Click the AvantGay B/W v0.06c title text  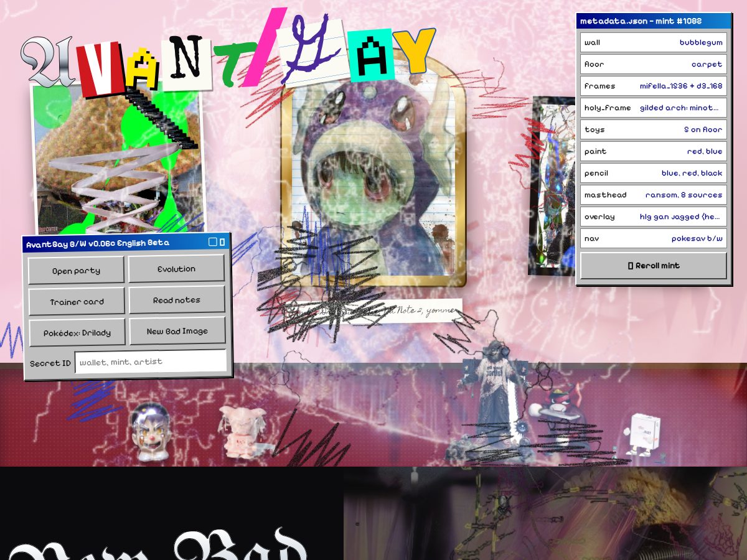click(97, 243)
